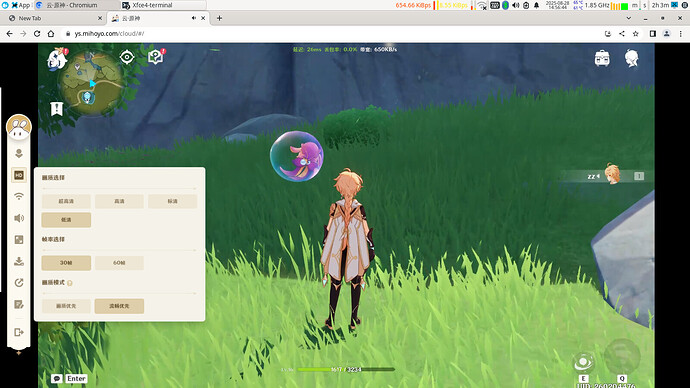Toggle the browser side panel
The image size is (690, 388).
(x=653, y=33)
